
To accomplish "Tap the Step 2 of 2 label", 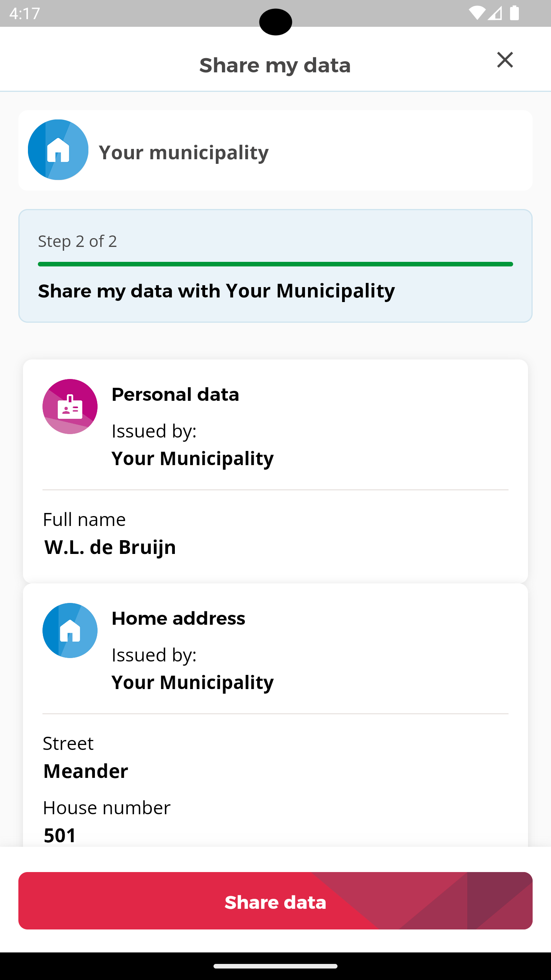I will point(77,242).
